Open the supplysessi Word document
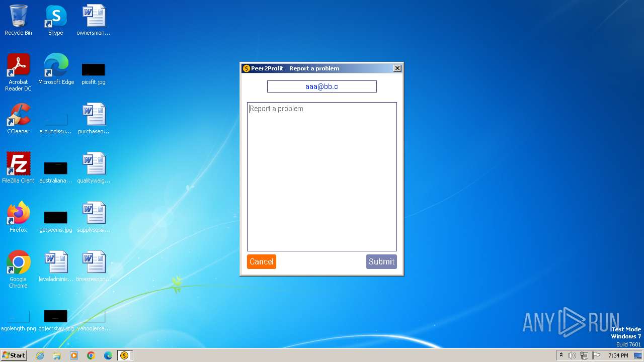Viewport: 644px width, 362px height. (x=94, y=217)
